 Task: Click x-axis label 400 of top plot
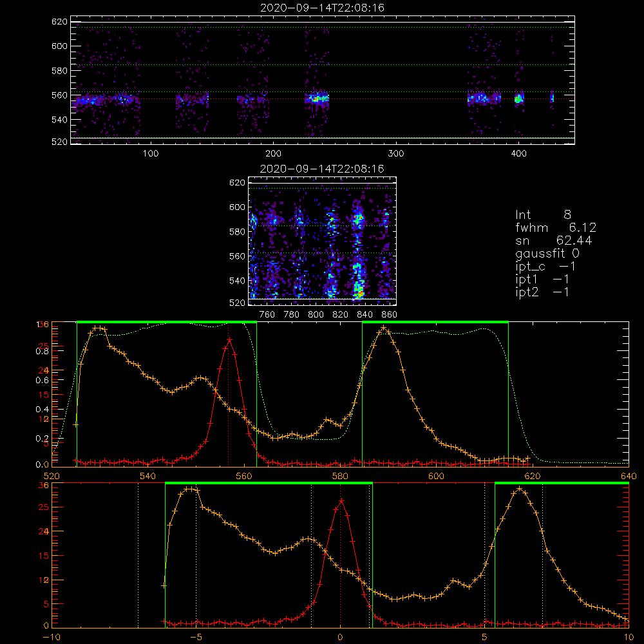(x=518, y=154)
